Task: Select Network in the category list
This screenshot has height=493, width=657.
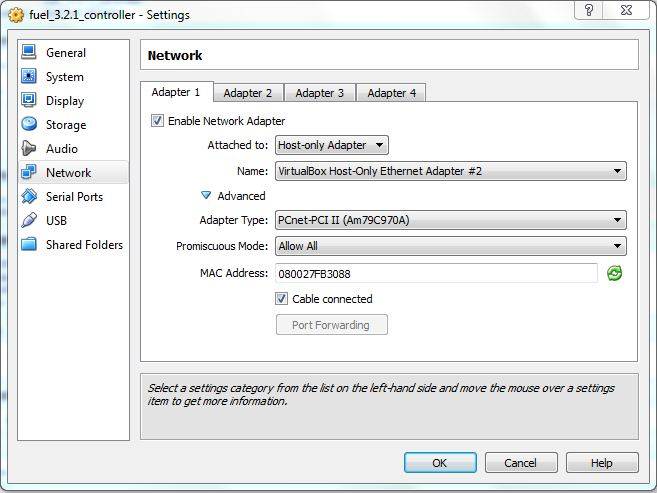Action: (74, 172)
